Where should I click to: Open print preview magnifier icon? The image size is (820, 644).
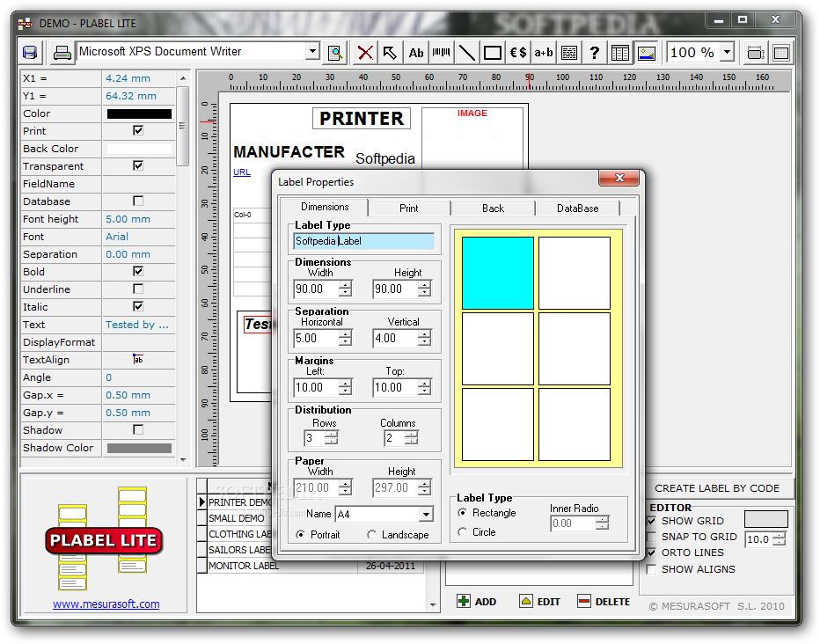335,53
